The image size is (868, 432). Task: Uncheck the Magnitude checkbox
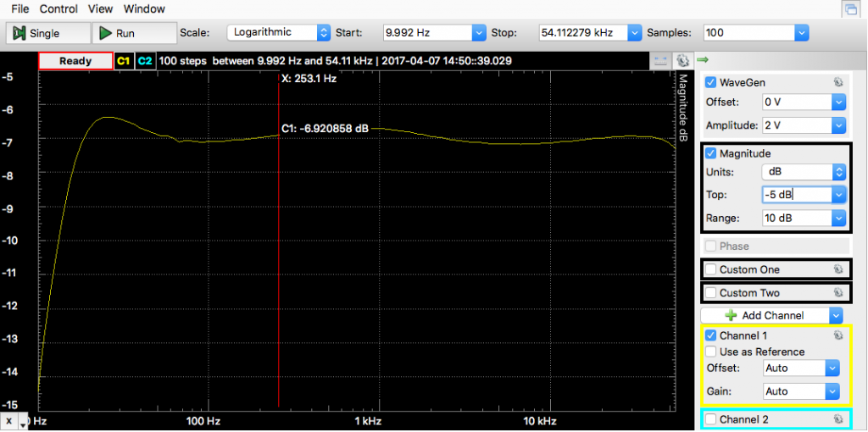[x=711, y=153]
